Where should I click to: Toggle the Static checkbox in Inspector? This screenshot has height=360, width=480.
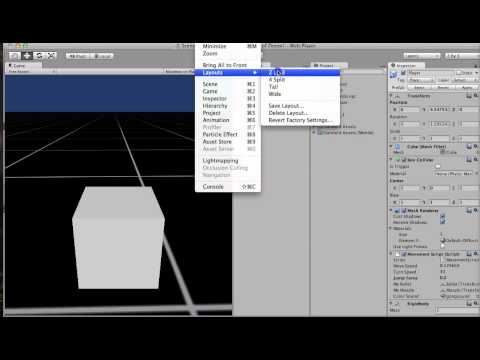pyautogui.click(x=459, y=73)
